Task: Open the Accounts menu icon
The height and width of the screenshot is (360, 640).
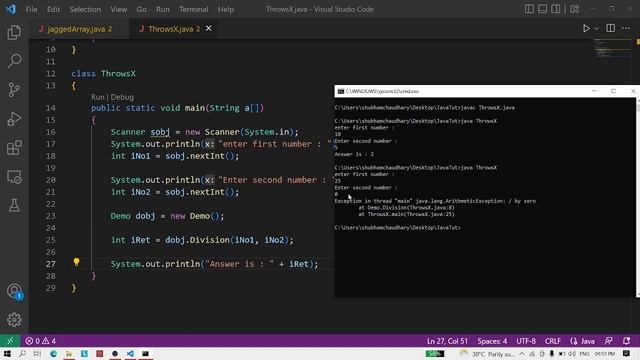Action: coord(14,291)
